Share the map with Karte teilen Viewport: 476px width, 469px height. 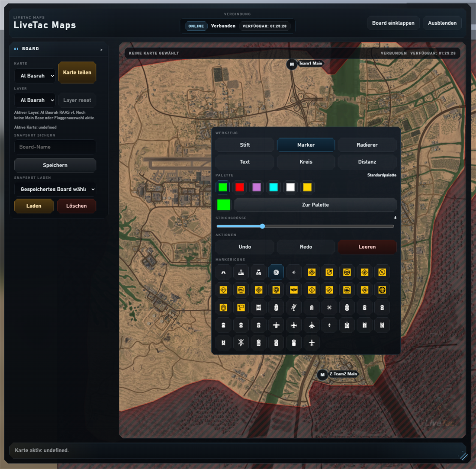coord(77,72)
